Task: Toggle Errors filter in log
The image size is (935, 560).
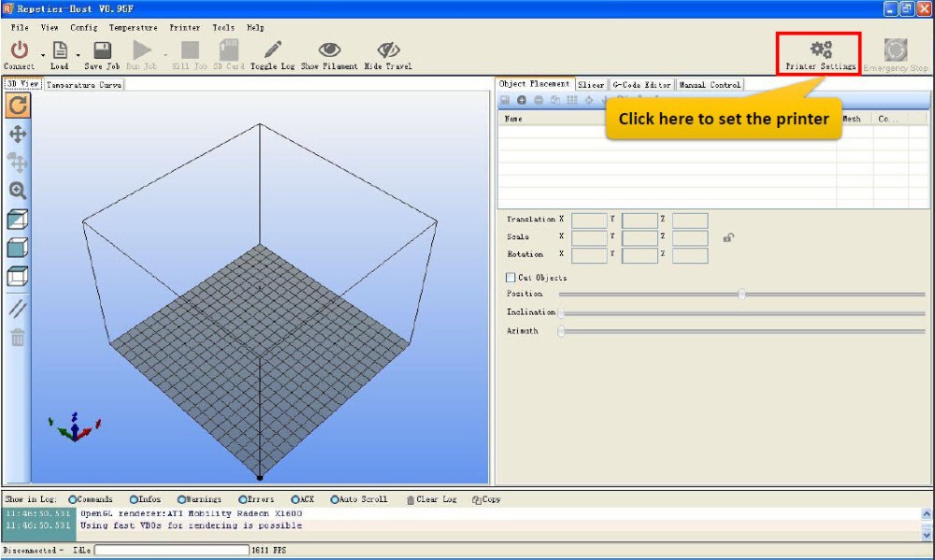Action: coord(243,500)
